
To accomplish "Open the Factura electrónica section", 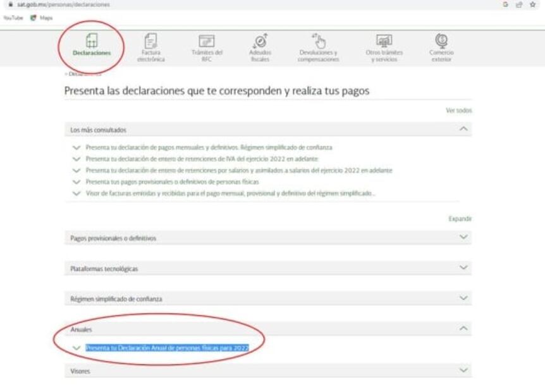I will tap(150, 44).
